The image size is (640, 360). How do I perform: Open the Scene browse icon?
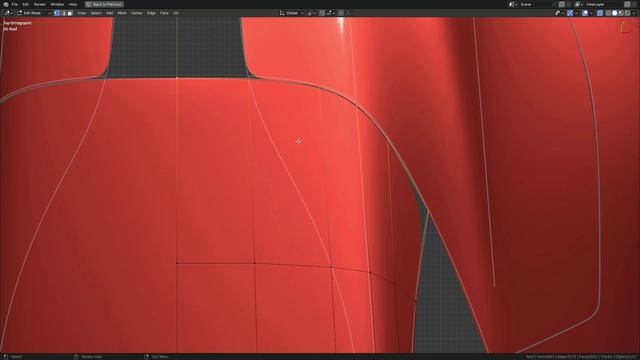(x=513, y=4)
